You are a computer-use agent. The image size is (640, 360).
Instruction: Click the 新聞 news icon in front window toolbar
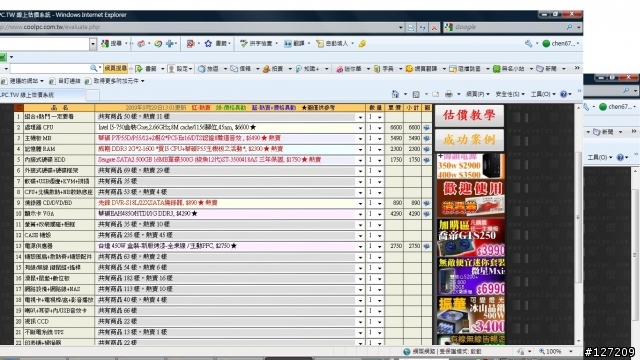pos(540,69)
